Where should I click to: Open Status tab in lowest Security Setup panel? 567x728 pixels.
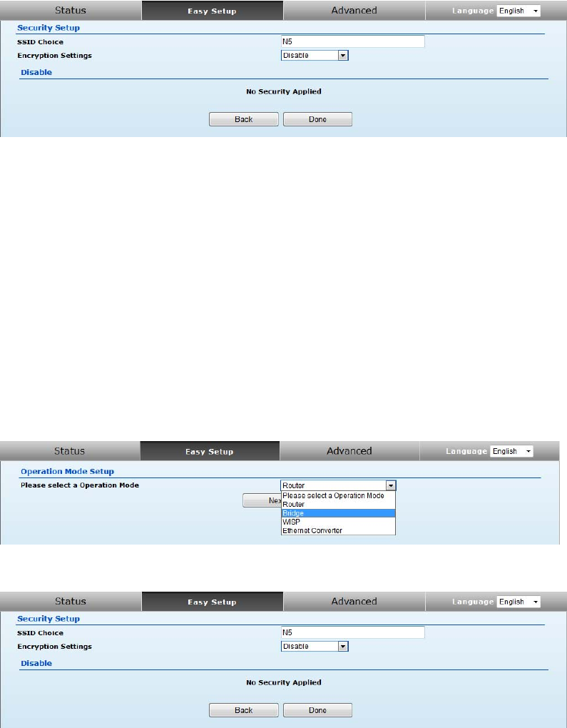point(71,601)
